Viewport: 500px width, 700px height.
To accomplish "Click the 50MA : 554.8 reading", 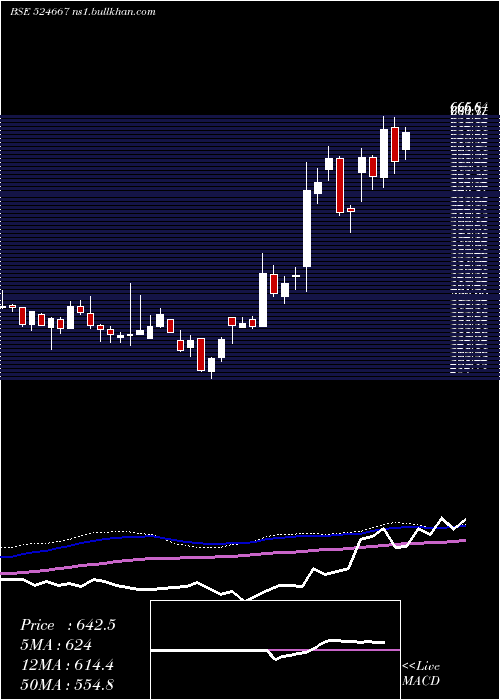I will tap(67, 684).
